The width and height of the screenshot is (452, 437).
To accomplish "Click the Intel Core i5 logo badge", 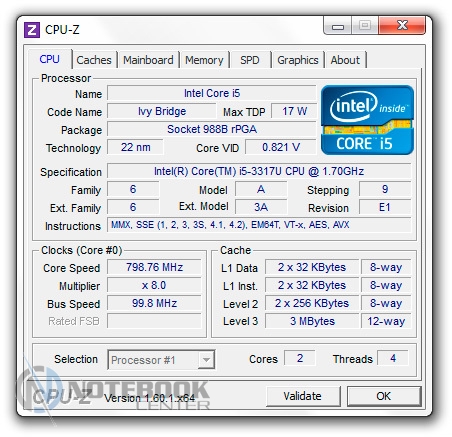I will (x=367, y=120).
